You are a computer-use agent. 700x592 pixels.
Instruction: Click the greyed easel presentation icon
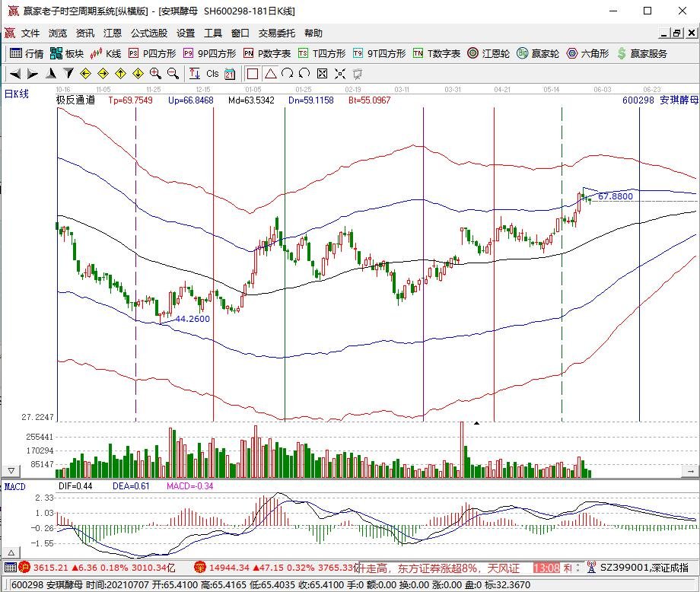tap(357, 74)
